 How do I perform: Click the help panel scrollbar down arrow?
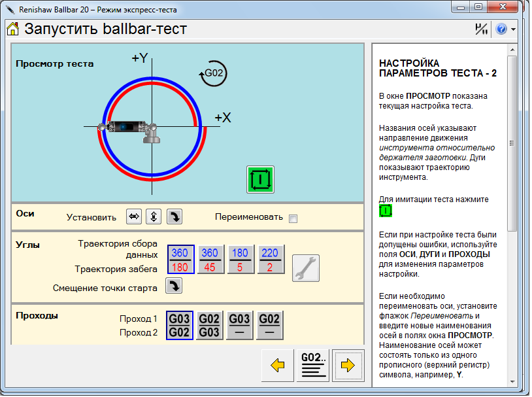click(512, 382)
